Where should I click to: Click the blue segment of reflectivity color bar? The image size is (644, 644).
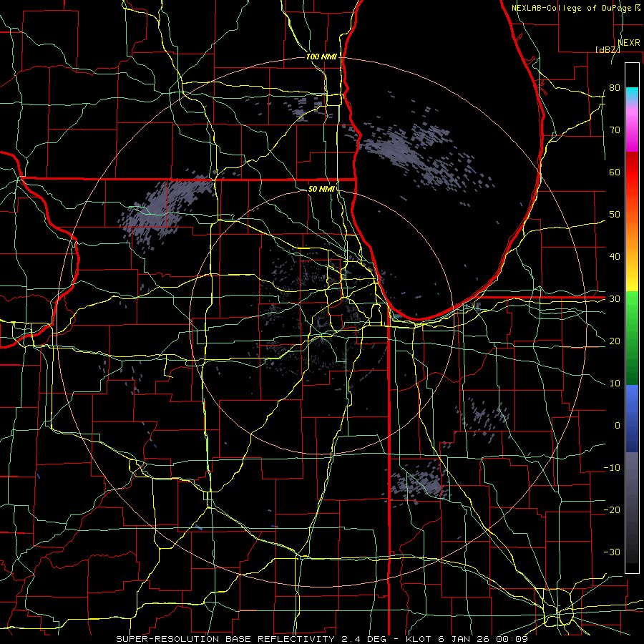(632, 418)
